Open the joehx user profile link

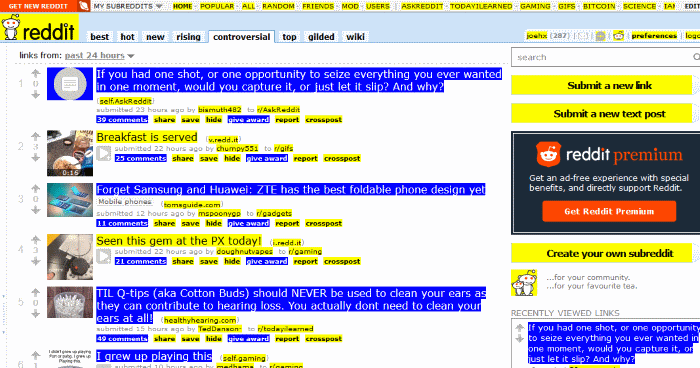(x=536, y=35)
